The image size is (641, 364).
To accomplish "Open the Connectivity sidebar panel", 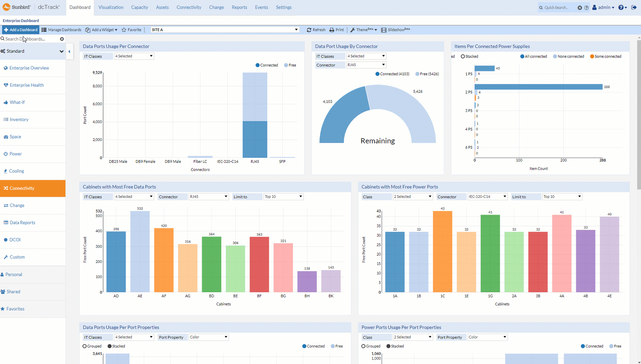I will click(22, 188).
